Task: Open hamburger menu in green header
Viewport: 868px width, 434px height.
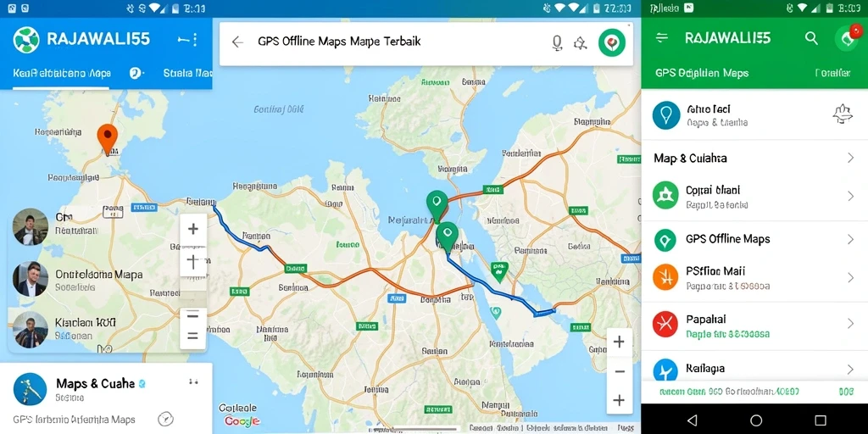Action: coord(661,37)
